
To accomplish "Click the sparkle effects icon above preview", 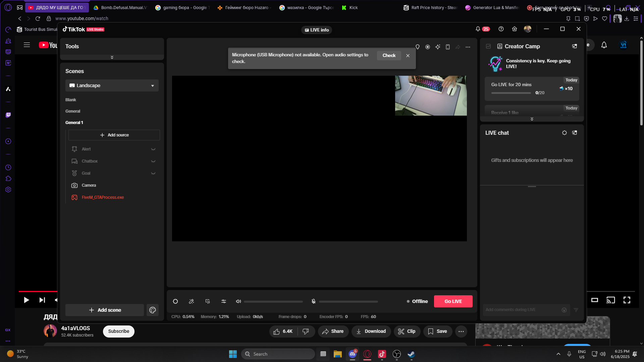I will (438, 47).
